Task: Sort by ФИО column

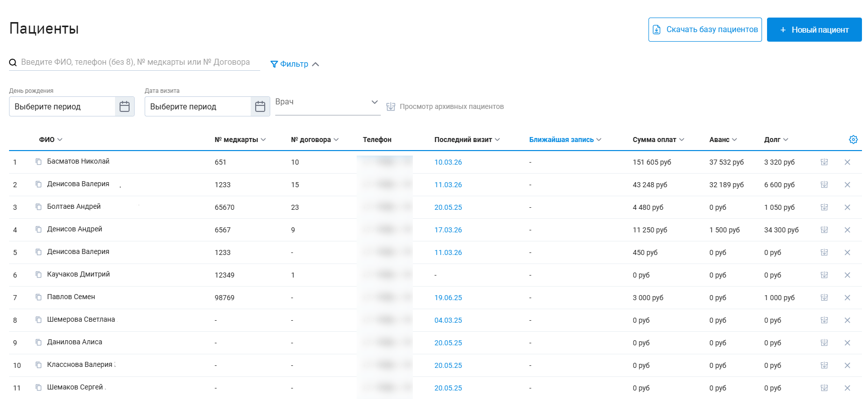Action: tap(51, 140)
